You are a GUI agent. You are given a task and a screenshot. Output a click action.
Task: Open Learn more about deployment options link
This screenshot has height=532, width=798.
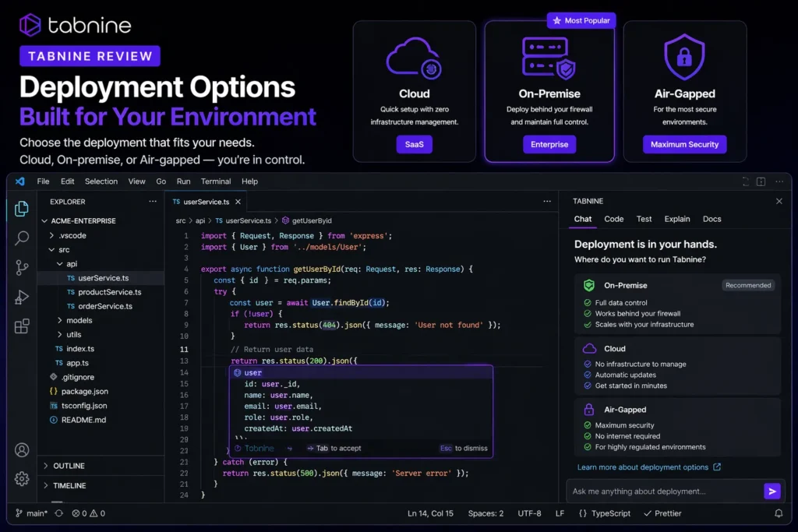pos(643,467)
